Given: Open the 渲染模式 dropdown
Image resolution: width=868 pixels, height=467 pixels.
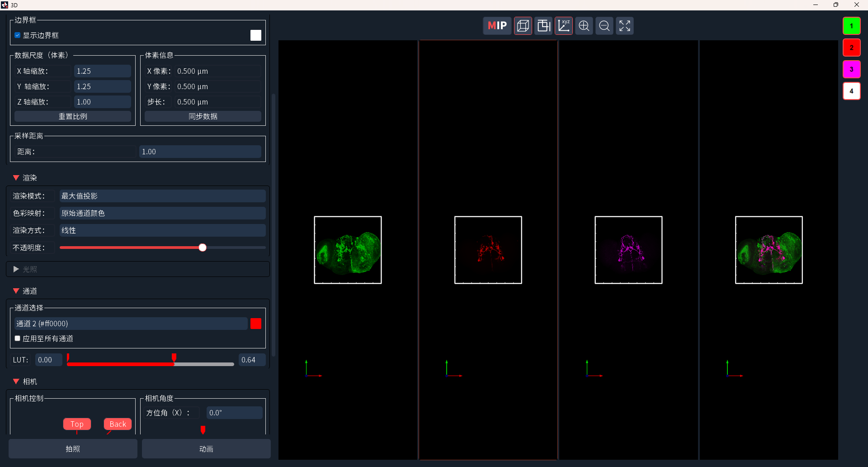Looking at the screenshot, I should tap(163, 196).
